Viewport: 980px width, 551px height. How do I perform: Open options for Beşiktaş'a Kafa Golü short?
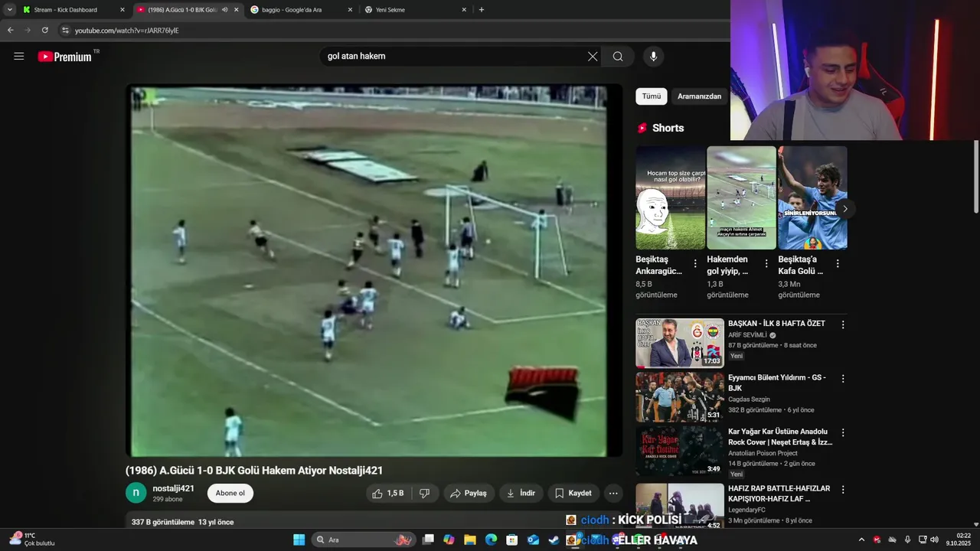click(x=838, y=263)
